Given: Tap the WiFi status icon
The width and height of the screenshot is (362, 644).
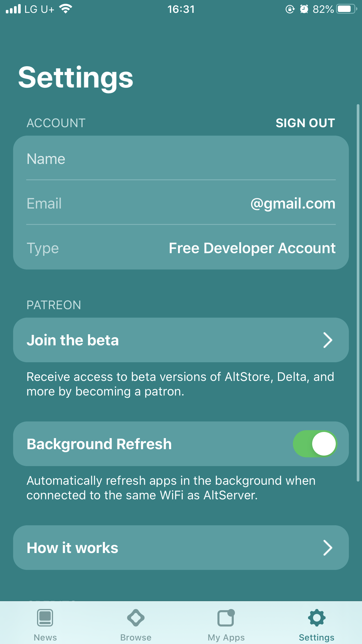Looking at the screenshot, I should tap(66, 9).
